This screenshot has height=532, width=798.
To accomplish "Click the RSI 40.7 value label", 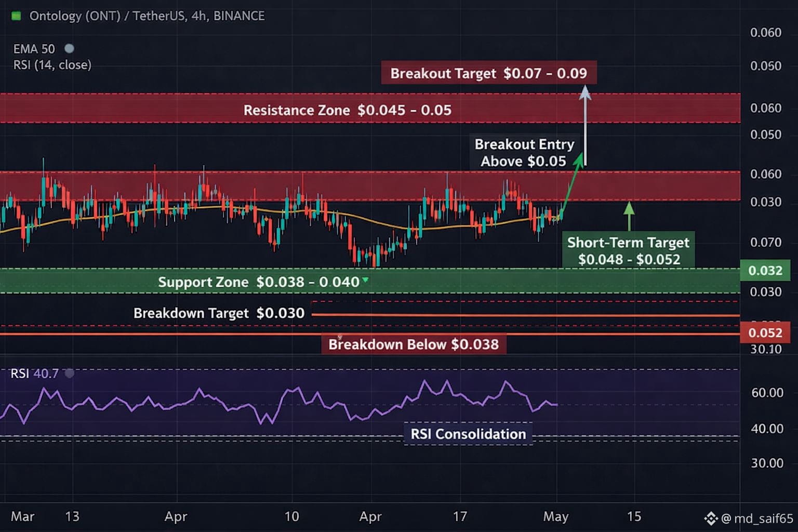I will click(34, 374).
